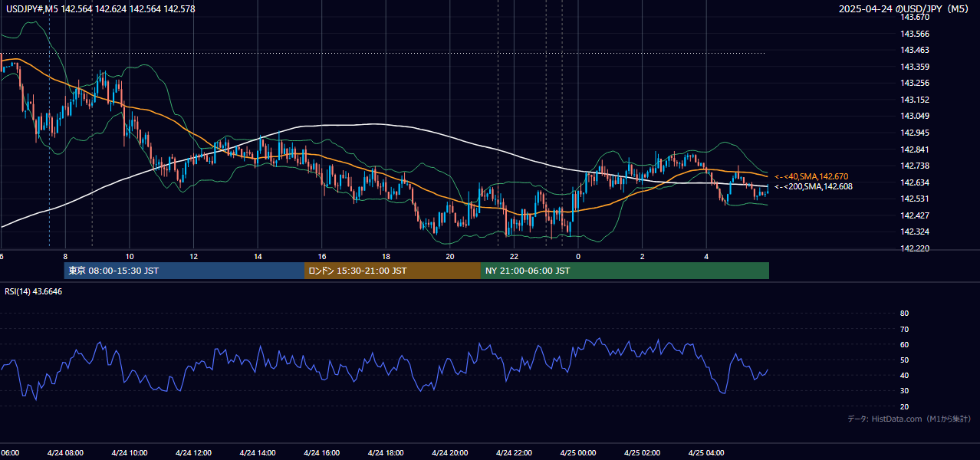Click the 142.531 price axis label

[x=915, y=199]
